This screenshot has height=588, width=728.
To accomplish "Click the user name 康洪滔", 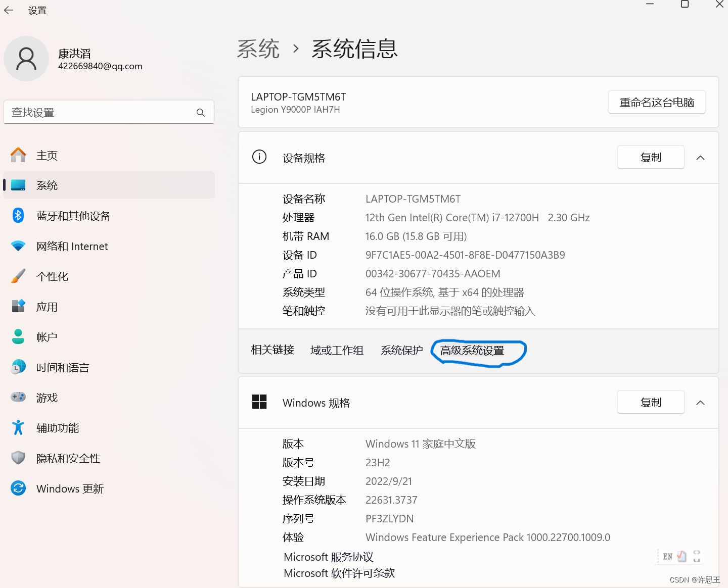I will [74, 54].
